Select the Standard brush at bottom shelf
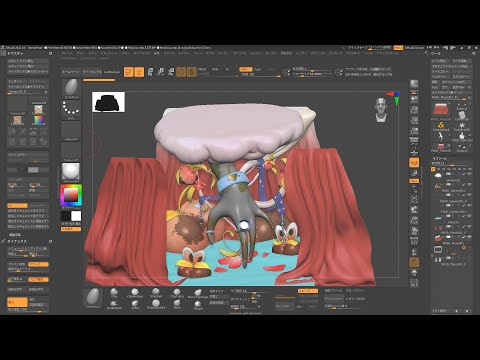 156,293
